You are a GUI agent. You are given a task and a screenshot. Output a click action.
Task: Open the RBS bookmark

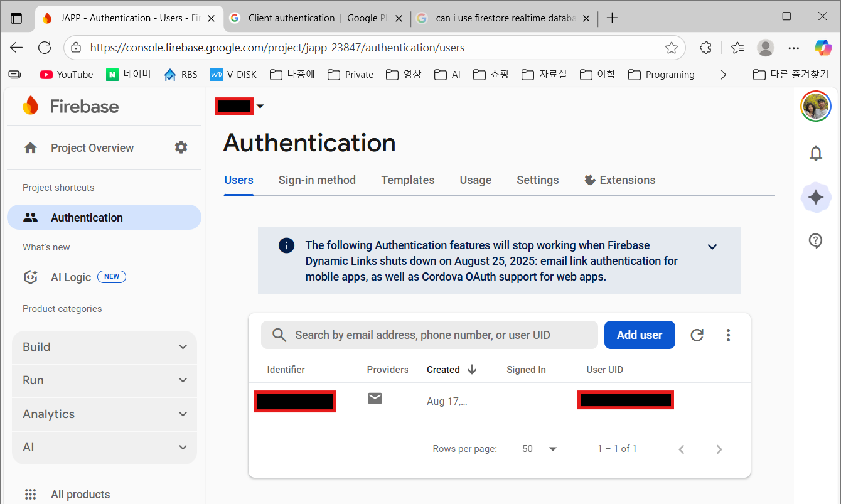point(180,75)
